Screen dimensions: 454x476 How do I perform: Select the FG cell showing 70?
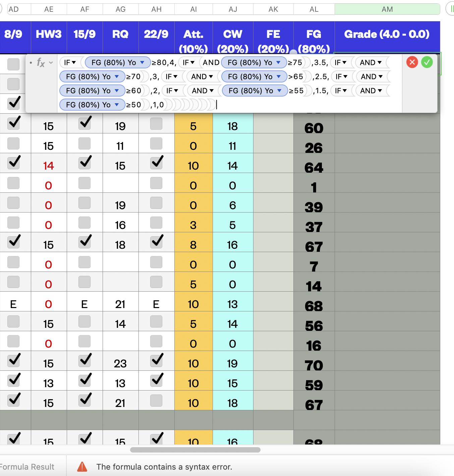(314, 361)
